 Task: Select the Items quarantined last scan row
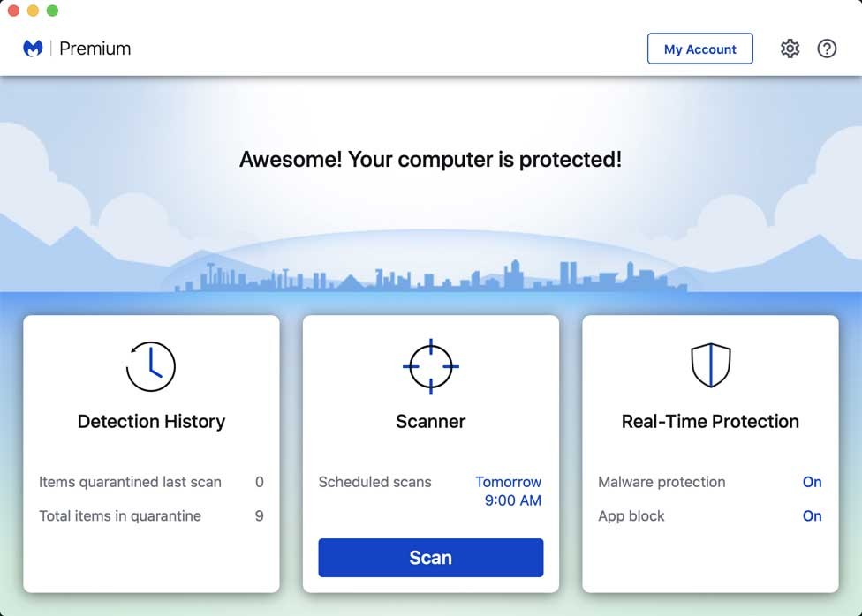(129, 482)
